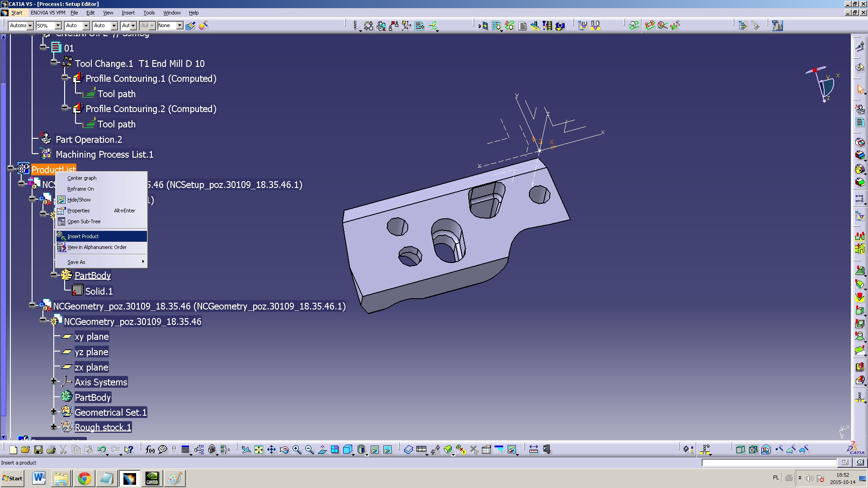Open the ENOVIA V5 VPM menu
Screen dimensions: 868x488
(x=48, y=13)
